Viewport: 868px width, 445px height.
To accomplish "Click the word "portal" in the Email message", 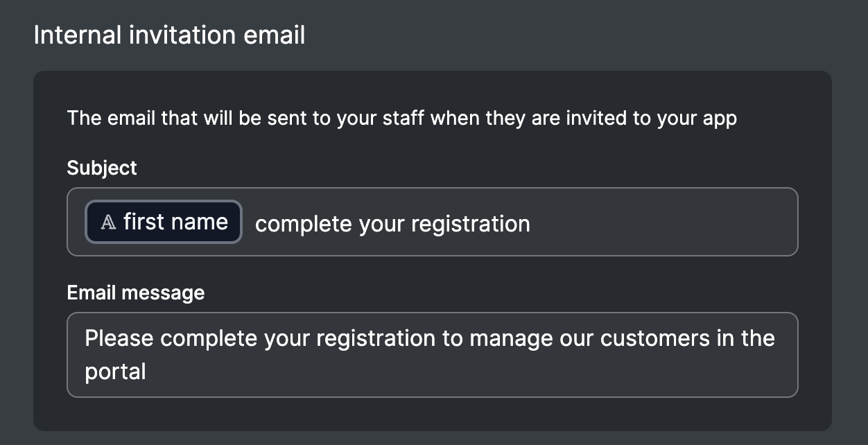I will pyautogui.click(x=115, y=372).
